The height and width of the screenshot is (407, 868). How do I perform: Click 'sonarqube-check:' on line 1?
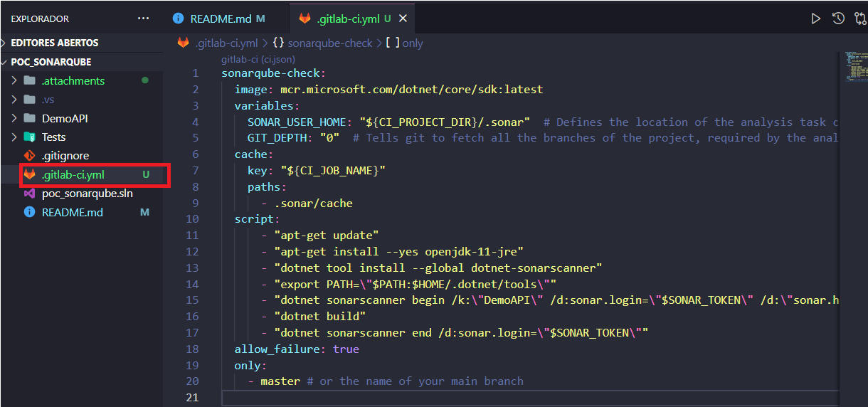(273, 73)
